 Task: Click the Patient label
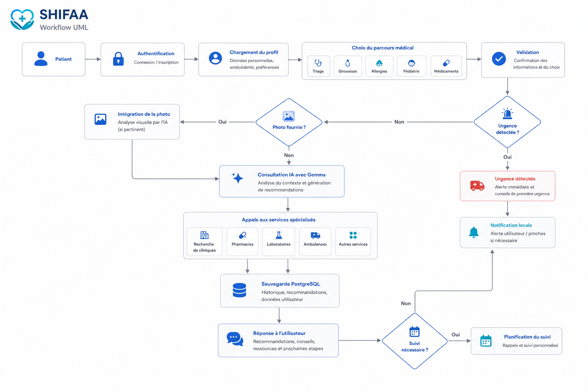tap(64, 59)
